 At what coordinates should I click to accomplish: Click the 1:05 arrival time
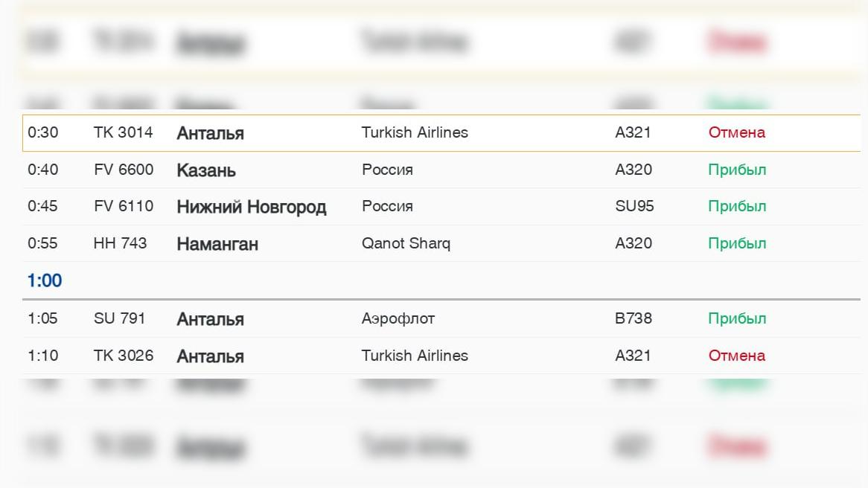pos(42,318)
